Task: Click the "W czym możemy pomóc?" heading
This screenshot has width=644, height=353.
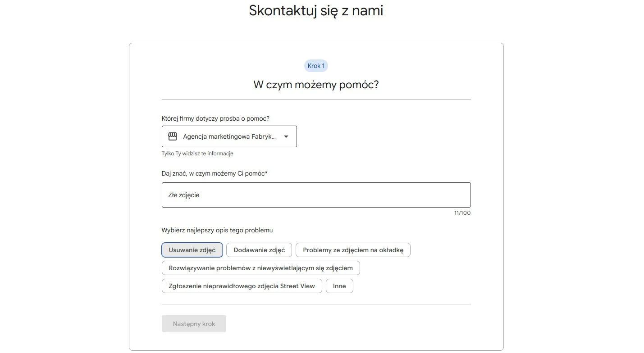Action: click(316, 85)
